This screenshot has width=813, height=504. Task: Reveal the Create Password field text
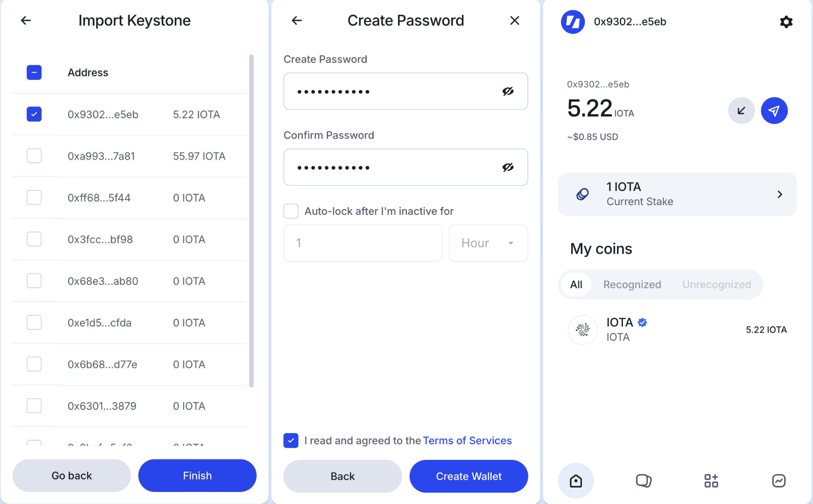click(508, 91)
